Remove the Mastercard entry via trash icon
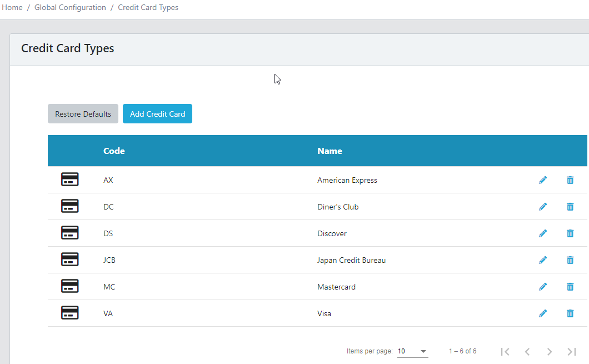Screen dimensions: 589x364 coord(570,287)
